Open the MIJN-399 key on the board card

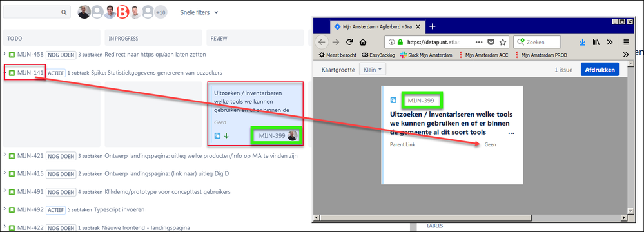(x=272, y=135)
